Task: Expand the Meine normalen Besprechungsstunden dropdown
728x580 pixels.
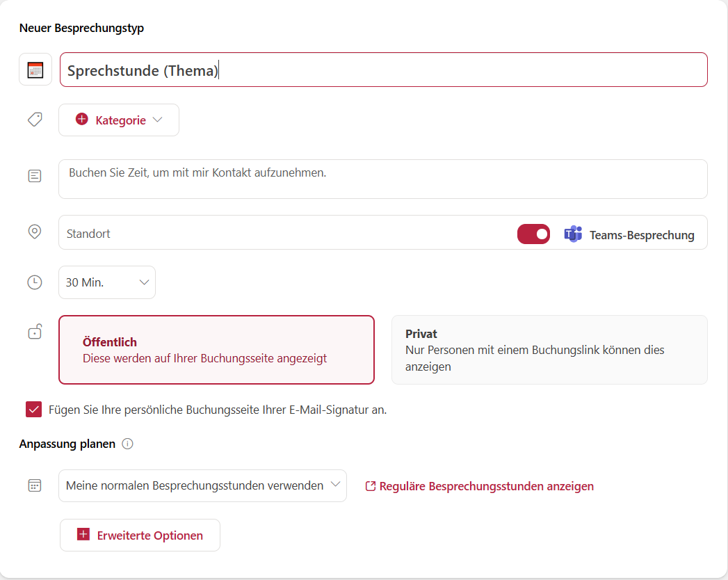Action: tap(202, 485)
